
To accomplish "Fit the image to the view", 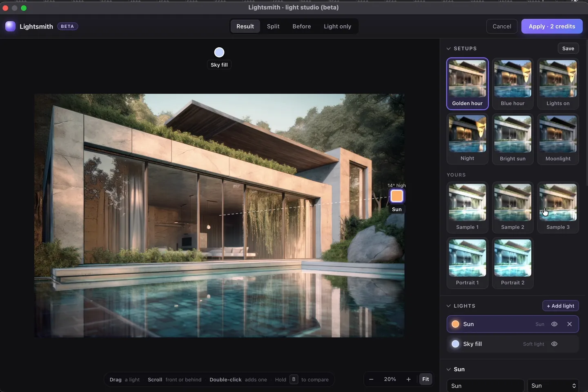I will (x=425, y=379).
